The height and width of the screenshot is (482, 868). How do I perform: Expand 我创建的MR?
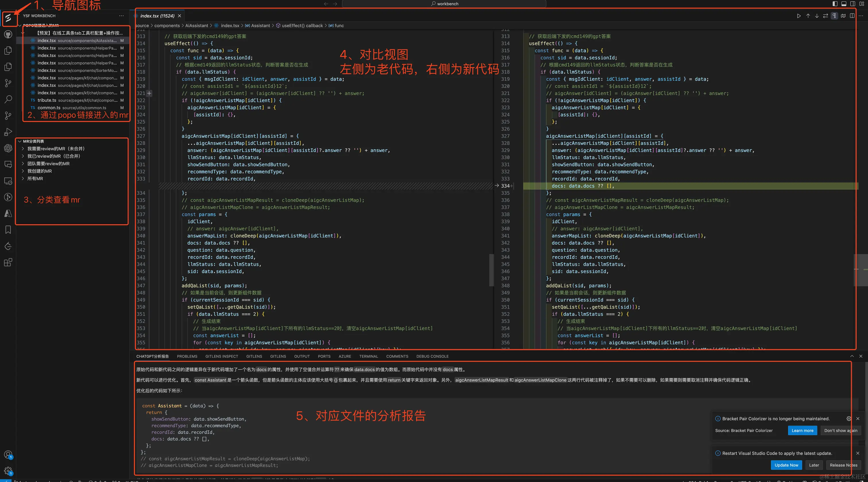(x=23, y=171)
